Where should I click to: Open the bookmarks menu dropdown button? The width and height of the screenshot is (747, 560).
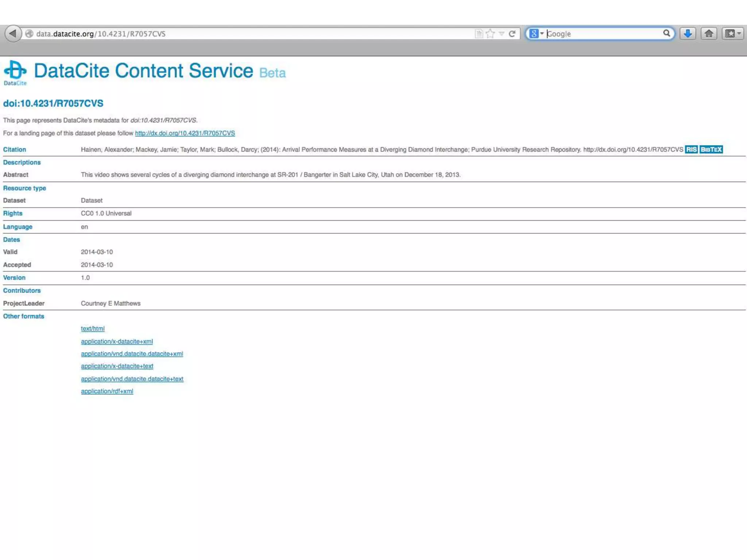pyautogui.click(x=733, y=34)
